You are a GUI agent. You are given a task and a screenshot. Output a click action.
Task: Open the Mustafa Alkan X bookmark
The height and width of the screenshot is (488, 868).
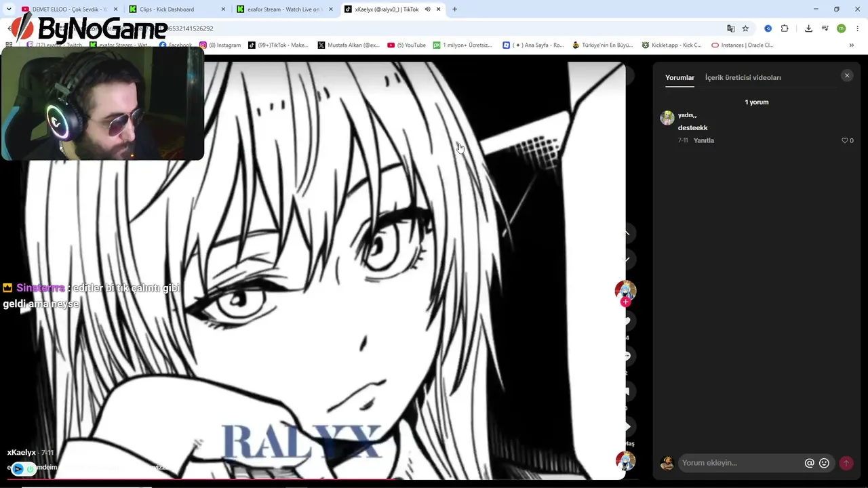click(349, 45)
